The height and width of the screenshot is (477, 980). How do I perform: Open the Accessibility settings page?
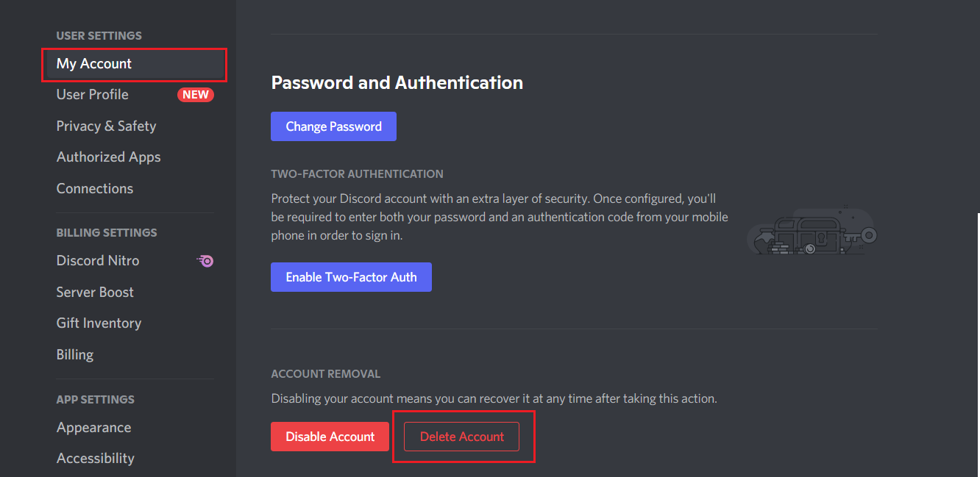tap(95, 458)
